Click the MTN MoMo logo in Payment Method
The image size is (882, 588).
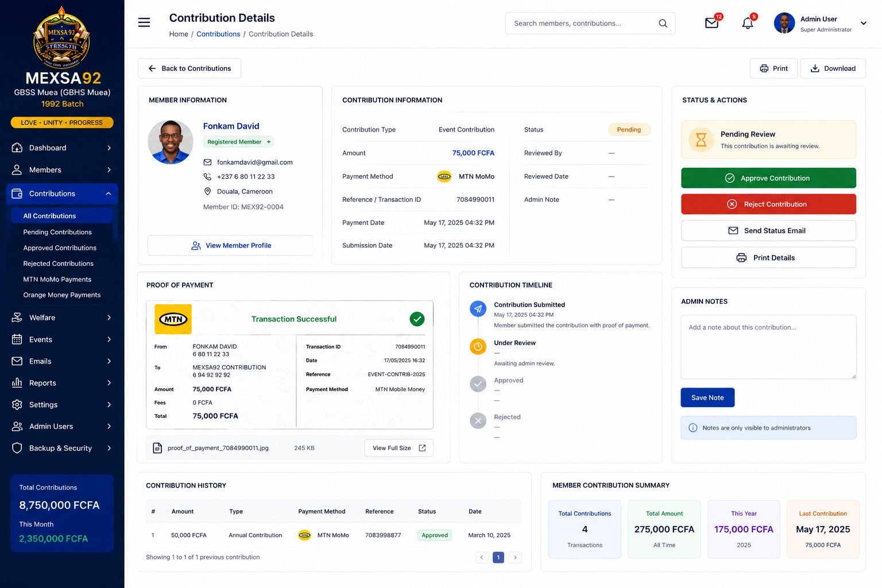(444, 176)
